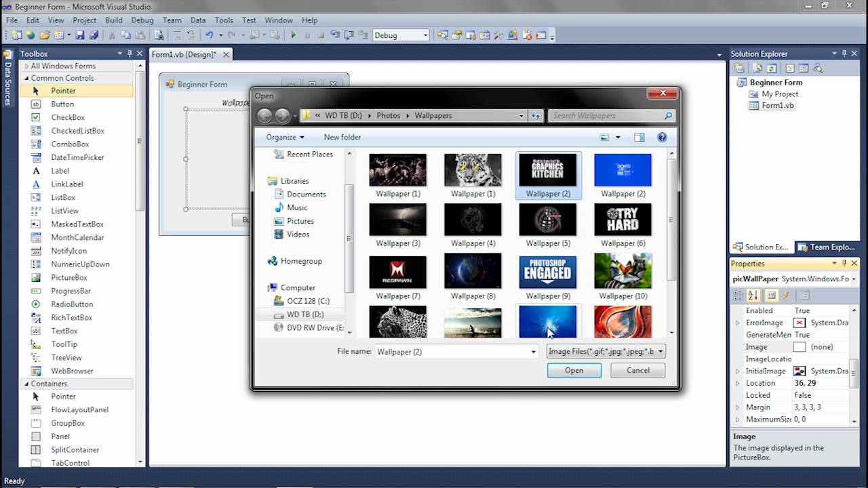Expand the Location property row

tap(738, 384)
